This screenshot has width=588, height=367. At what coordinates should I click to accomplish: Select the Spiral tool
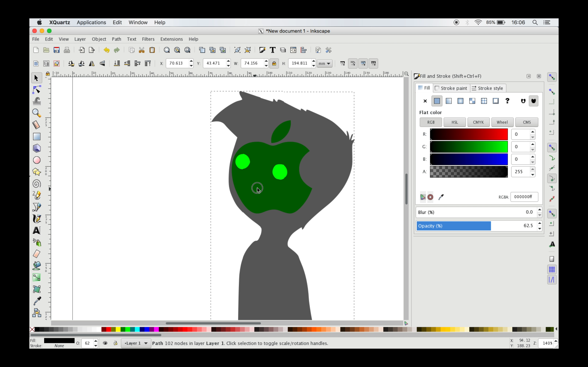37,184
